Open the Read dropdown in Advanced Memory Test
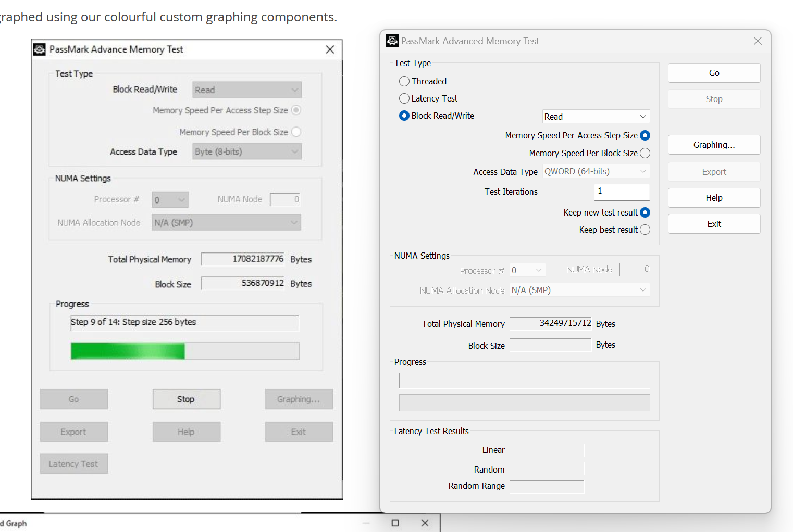793x532 pixels. 596,117
